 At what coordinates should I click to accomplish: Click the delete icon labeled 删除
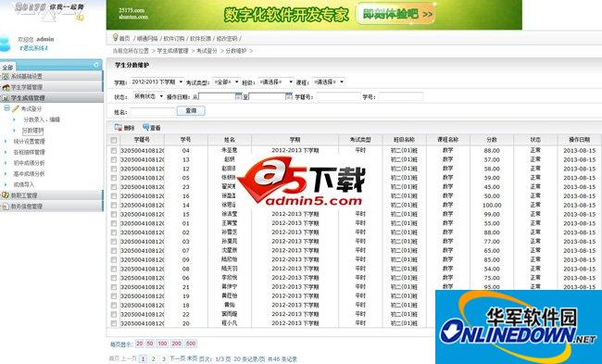(x=119, y=127)
